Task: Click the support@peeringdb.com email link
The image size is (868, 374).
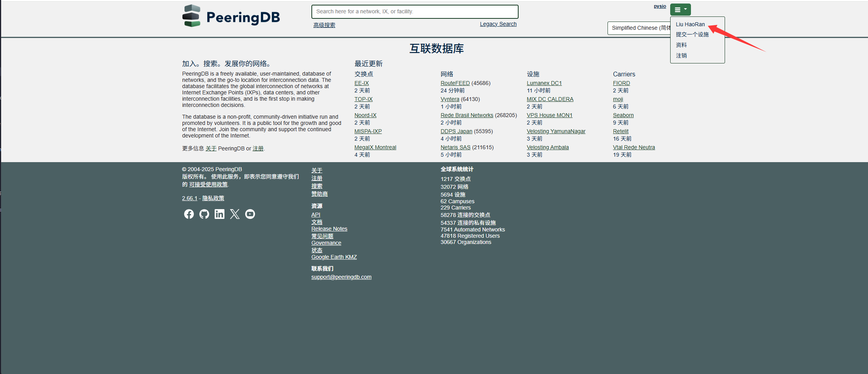Action: (341, 277)
